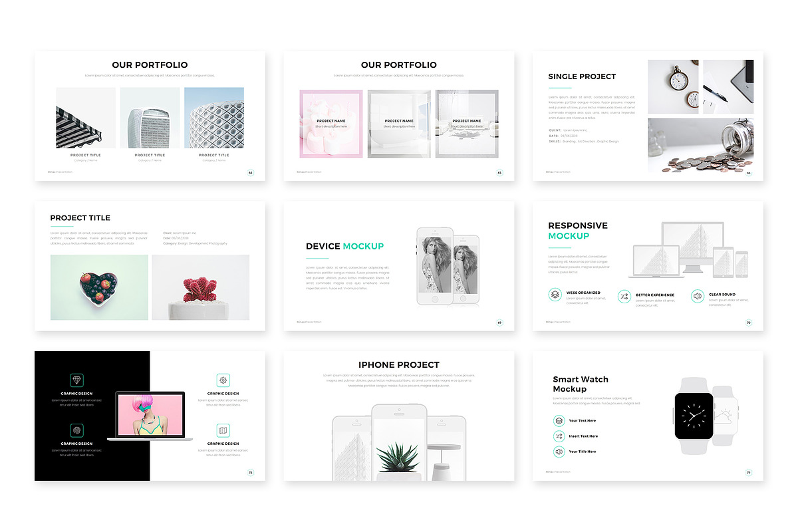Click the shuffle icon beside Better Experience

pos(624,297)
